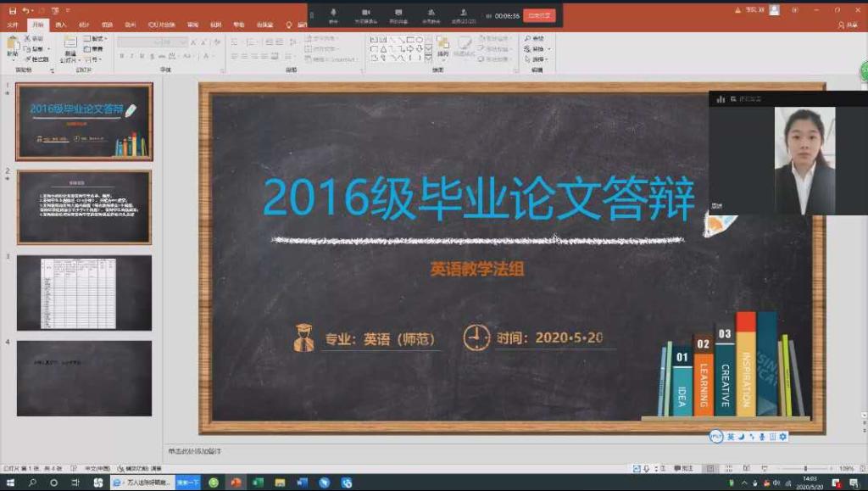Screen dimensions: 868x491
Task: Click the settings gear on the input method bar
Action: [x=783, y=437]
